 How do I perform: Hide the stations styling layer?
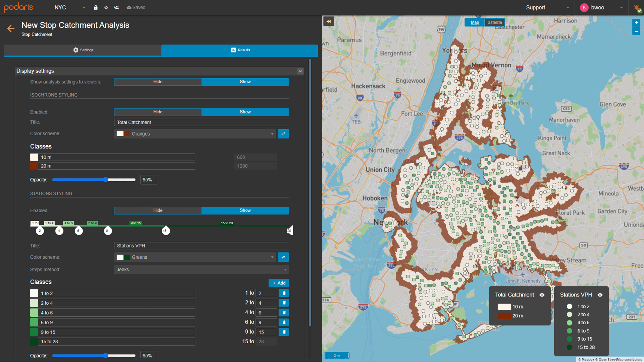click(158, 210)
